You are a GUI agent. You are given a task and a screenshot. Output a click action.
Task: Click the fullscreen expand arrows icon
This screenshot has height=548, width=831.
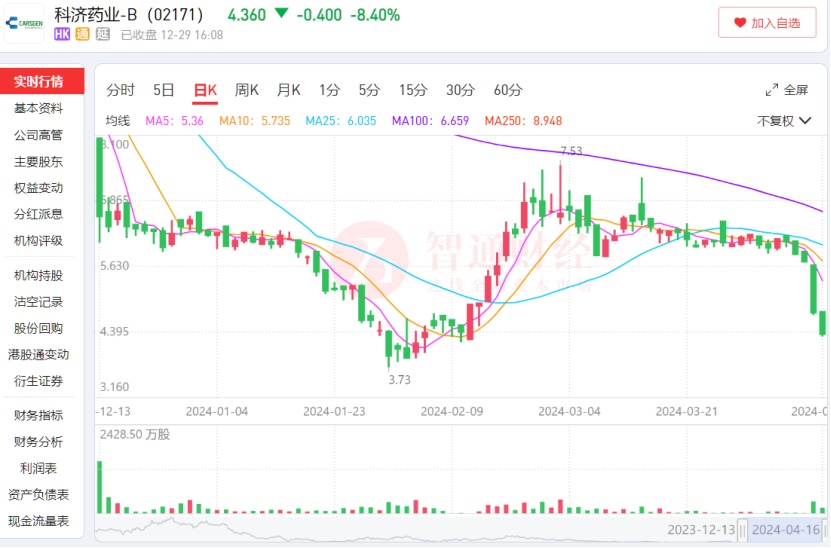tap(771, 90)
